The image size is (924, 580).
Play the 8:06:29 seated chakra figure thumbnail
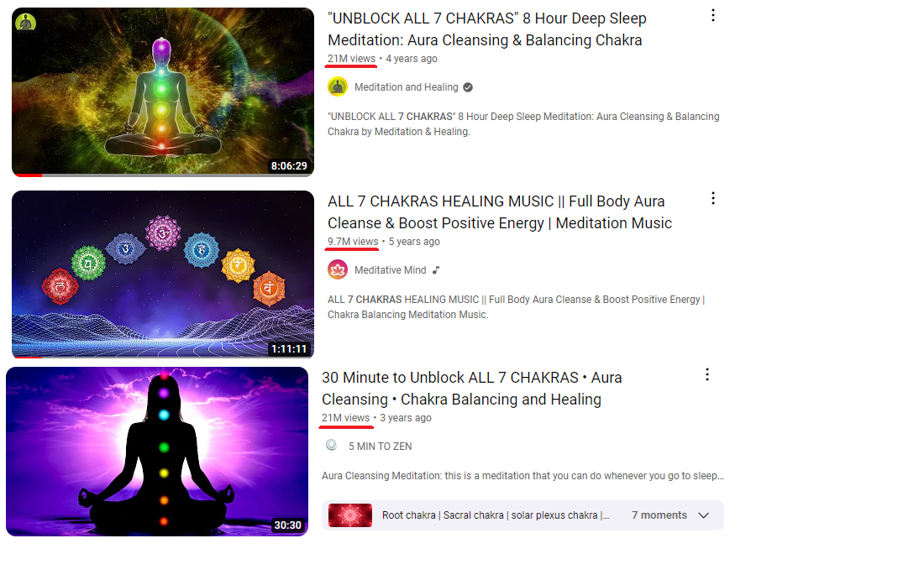(x=163, y=91)
